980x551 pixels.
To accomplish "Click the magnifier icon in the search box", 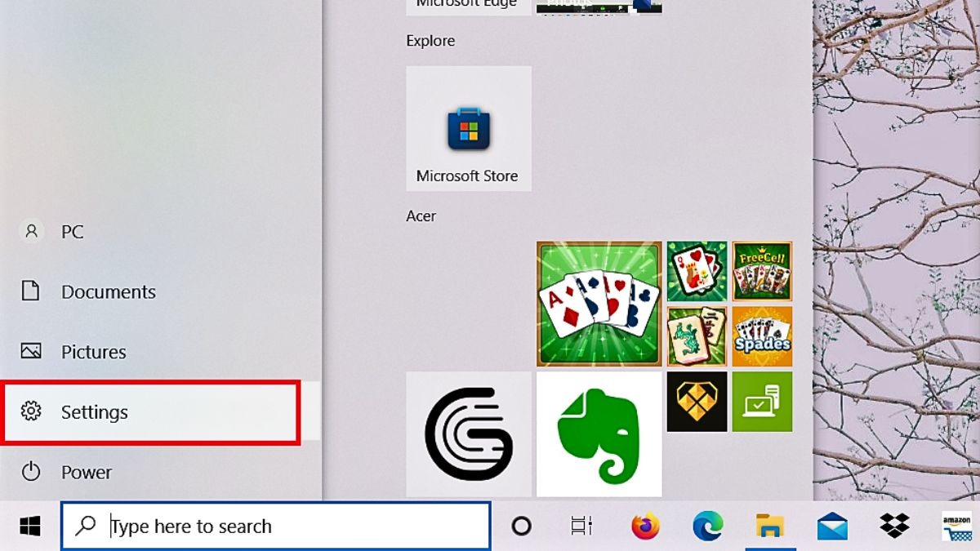I will click(86, 527).
